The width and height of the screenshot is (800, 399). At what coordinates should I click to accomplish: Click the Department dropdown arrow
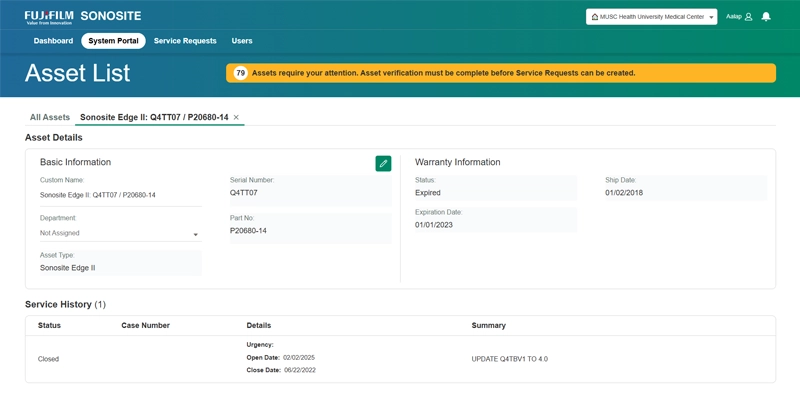tap(195, 235)
